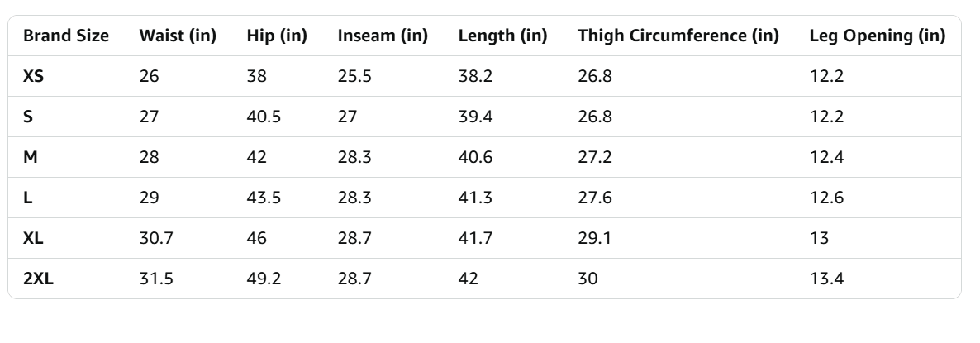Select the XS size row label

pos(34,76)
